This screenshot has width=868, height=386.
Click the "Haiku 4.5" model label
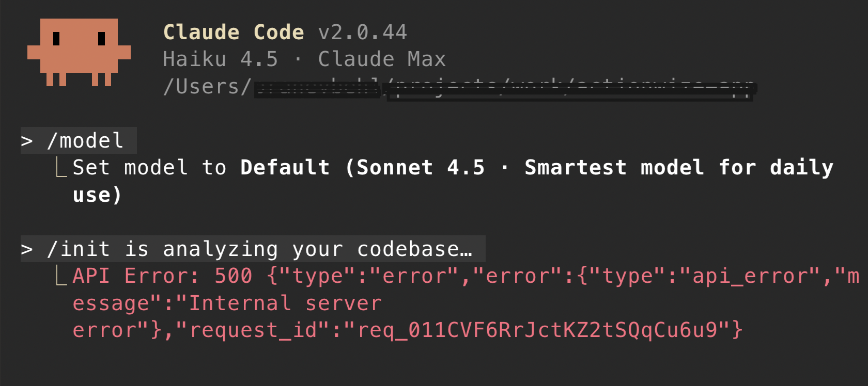coord(221,59)
